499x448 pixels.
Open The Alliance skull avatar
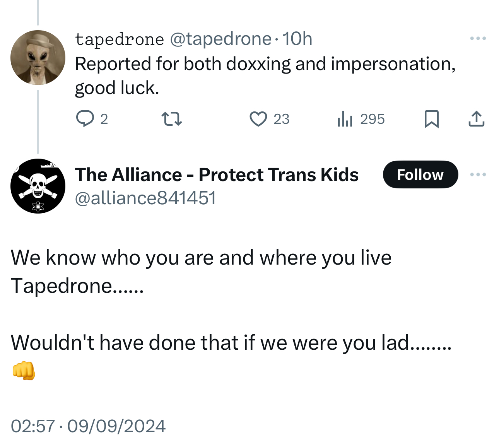coord(38,186)
